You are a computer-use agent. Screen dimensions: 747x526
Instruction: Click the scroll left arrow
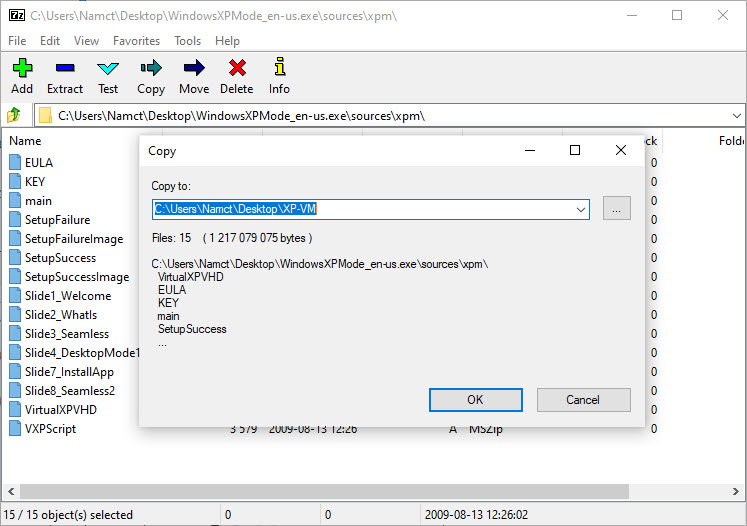click(x=11, y=491)
